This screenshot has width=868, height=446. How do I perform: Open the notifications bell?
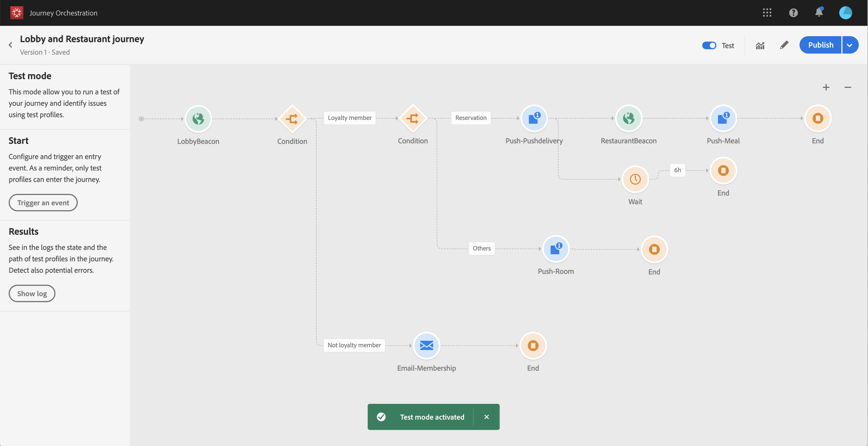pos(819,13)
